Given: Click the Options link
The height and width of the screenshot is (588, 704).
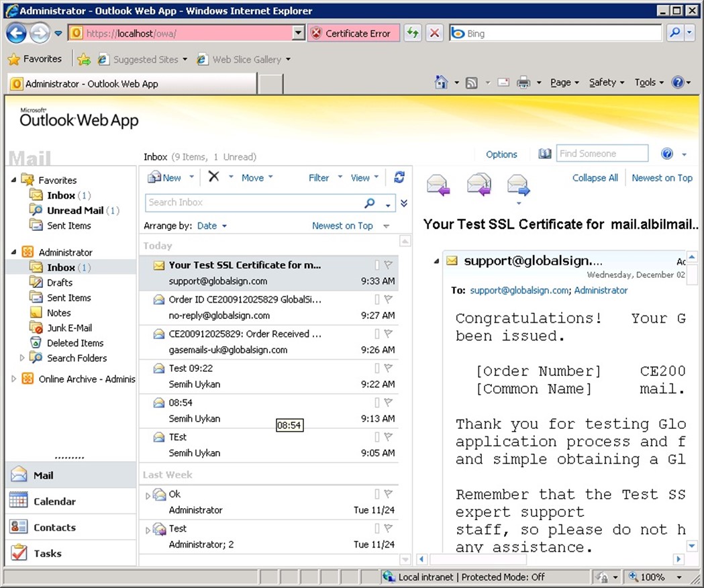Looking at the screenshot, I should coord(501,154).
